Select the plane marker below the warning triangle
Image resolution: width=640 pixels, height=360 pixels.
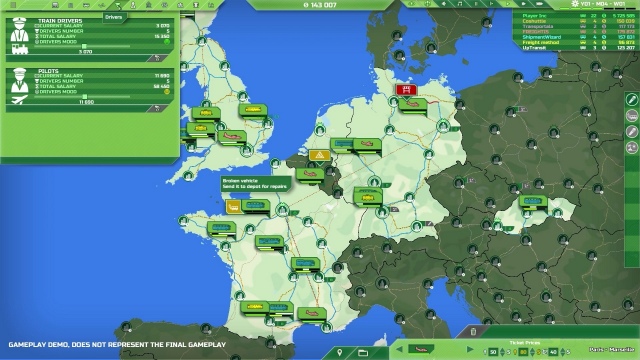coord(310,175)
